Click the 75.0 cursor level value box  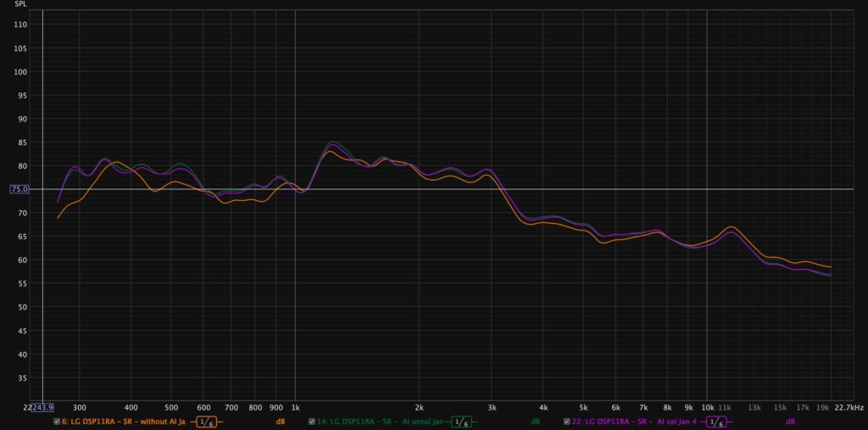[x=19, y=190]
